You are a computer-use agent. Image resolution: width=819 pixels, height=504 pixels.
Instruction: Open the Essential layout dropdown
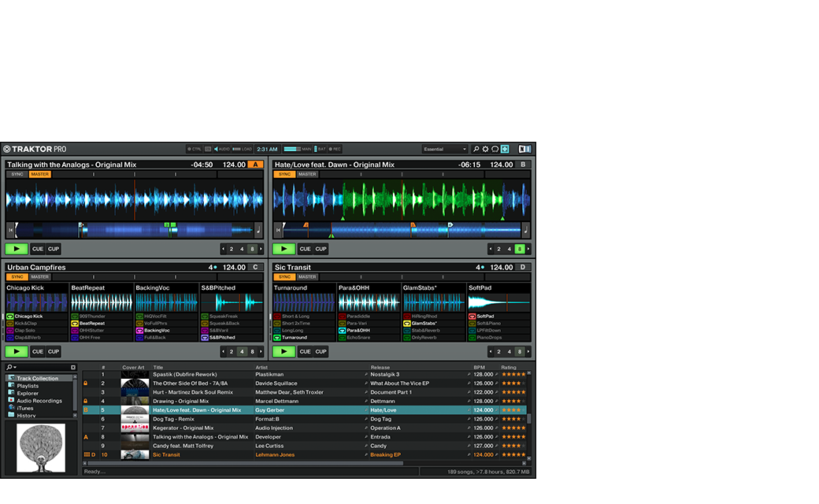coord(445,150)
